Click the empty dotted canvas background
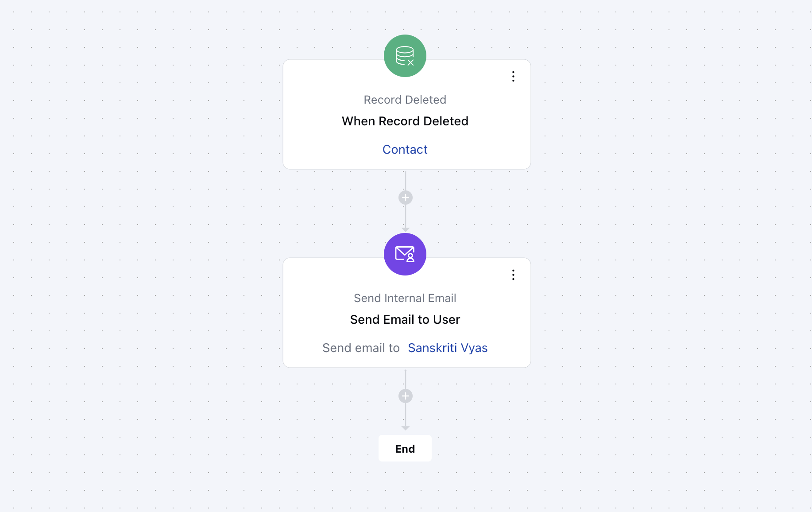The width and height of the screenshot is (812, 512). (x=133, y=266)
